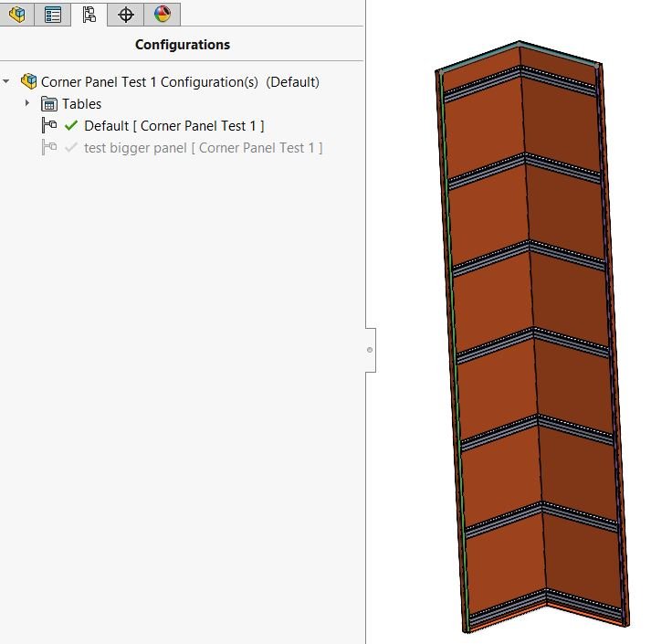The image size is (651, 644).
Task: Click the Default configuration flag icon
Action: 49,125
